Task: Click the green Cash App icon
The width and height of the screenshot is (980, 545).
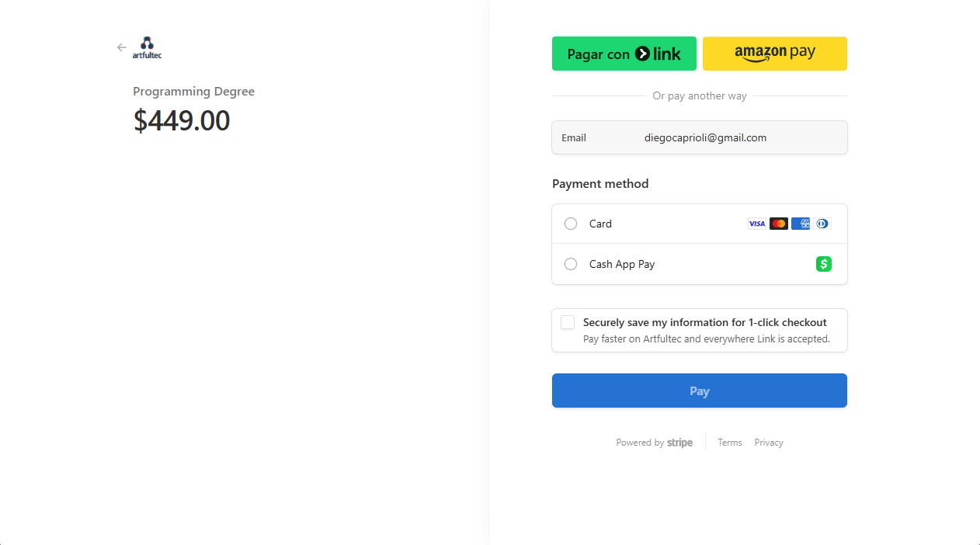Action: click(824, 264)
